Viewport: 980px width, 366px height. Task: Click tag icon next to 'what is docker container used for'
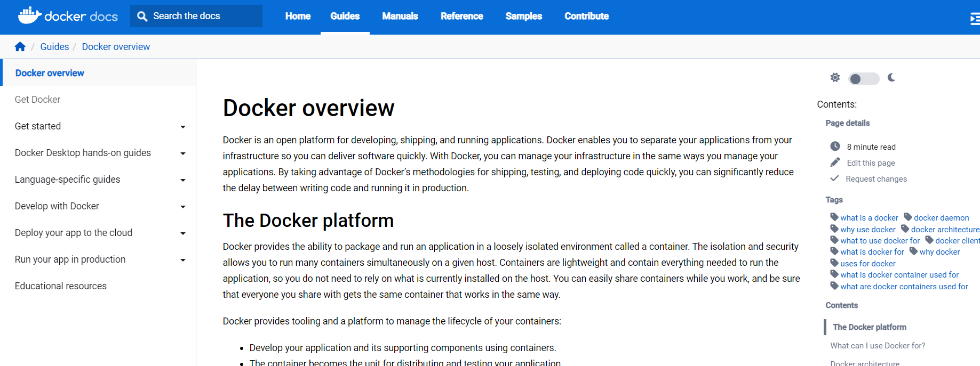coord(834,274)
